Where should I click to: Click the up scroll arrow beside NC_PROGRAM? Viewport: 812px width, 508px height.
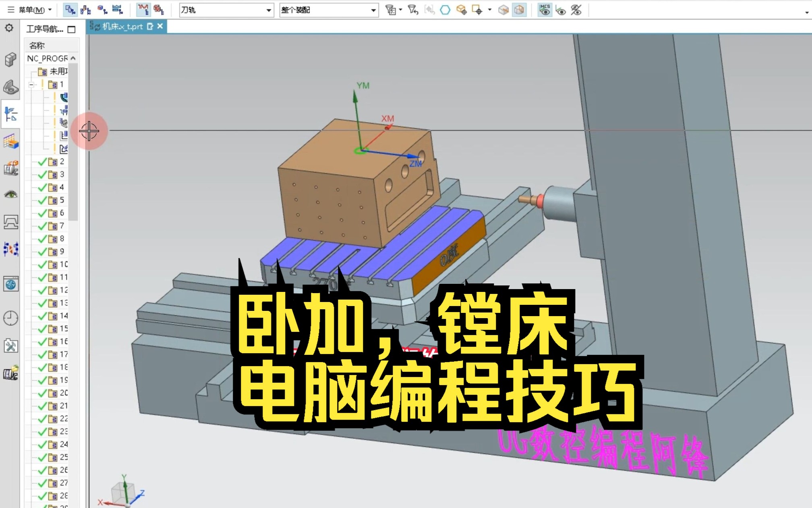pos(73,58)
